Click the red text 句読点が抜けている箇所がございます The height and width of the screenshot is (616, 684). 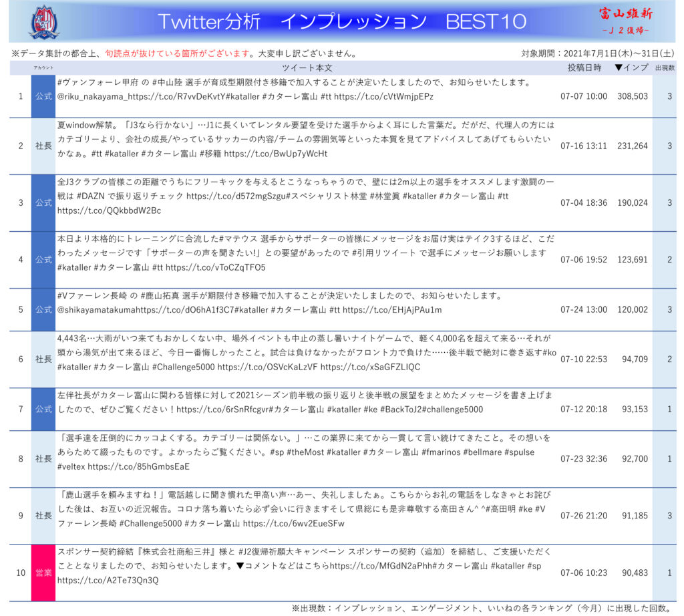pos(178,53)
